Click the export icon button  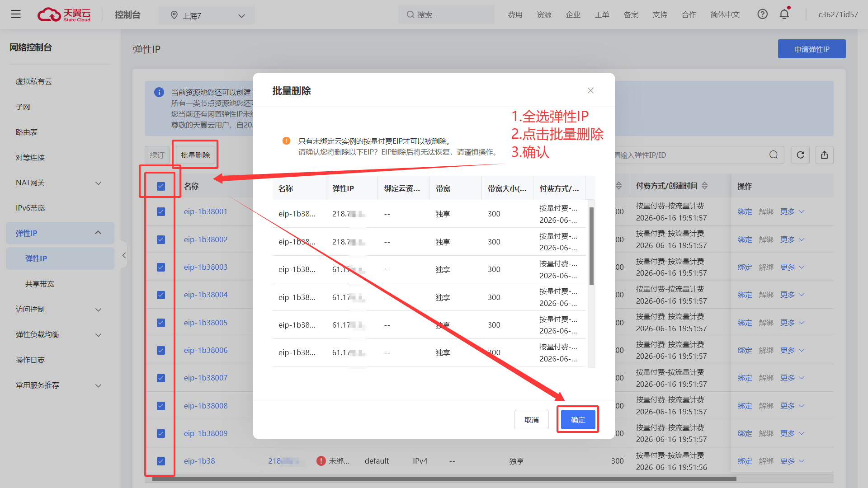825,155
